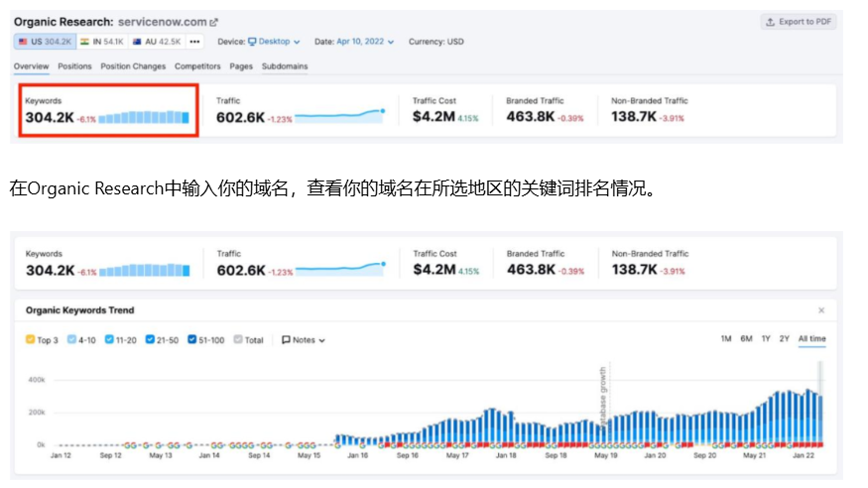Click lower Keywords mini bar chart
The width and height of the screenshot is (868, 488).
click(145, 270)
